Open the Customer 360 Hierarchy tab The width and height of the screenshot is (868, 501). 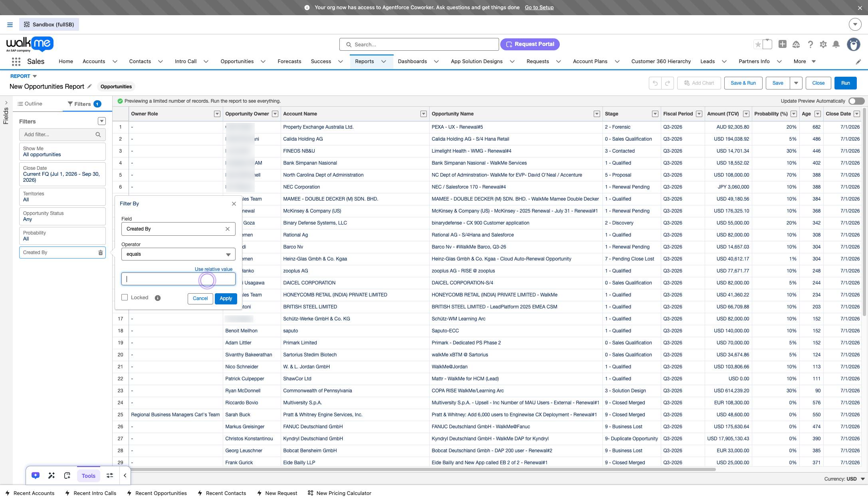[661, 62]
